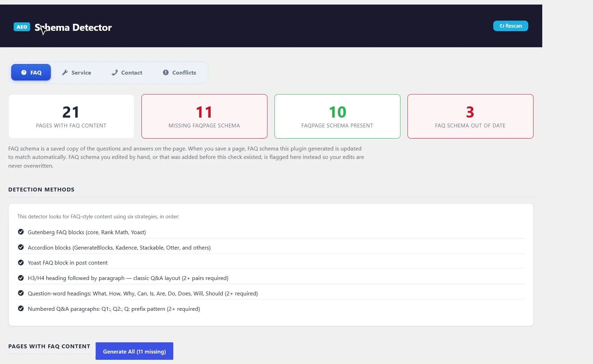Click text 'Gutenberg FAQ blocks (core, Rank Math, Yoast)'
The height and width of the screenshot is (364, 593).
pyautogui.click(x=87, y=232)
